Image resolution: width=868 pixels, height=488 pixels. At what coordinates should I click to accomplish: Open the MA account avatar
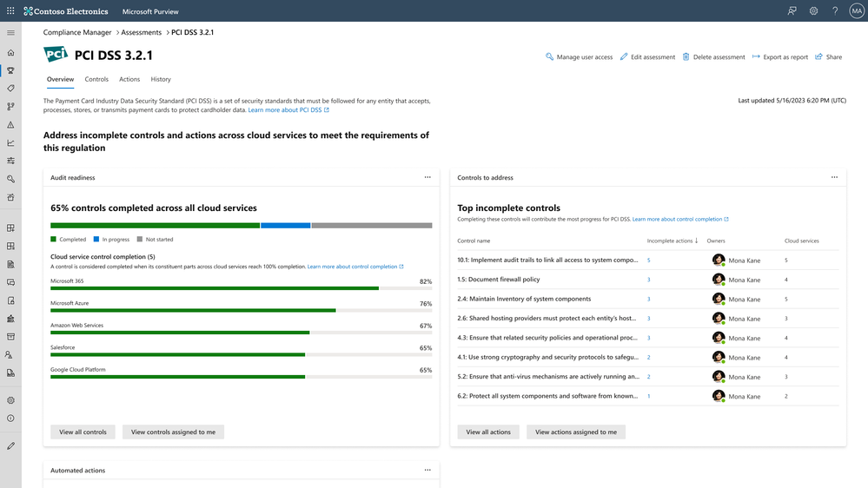857,11
